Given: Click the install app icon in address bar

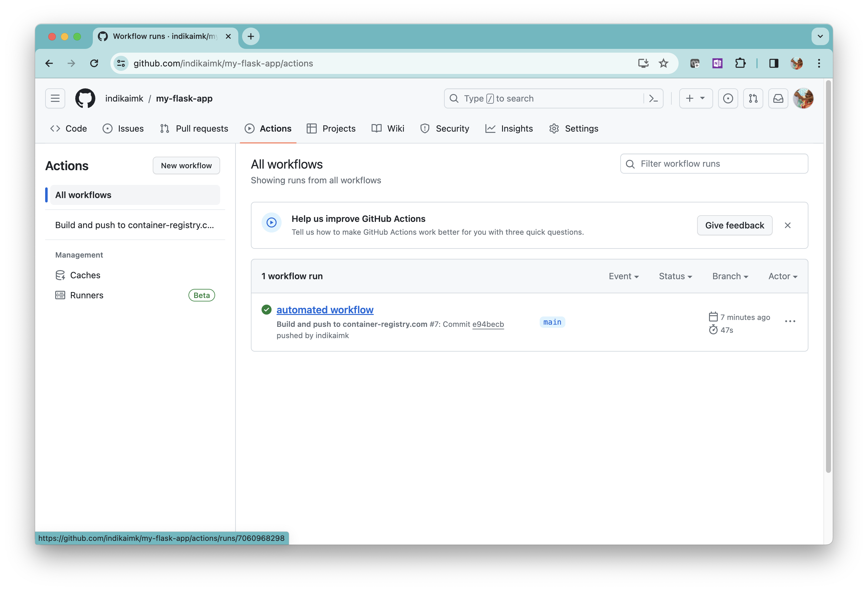Looking at the screenshot, I should pyautogui.click(x=643, y=64).
